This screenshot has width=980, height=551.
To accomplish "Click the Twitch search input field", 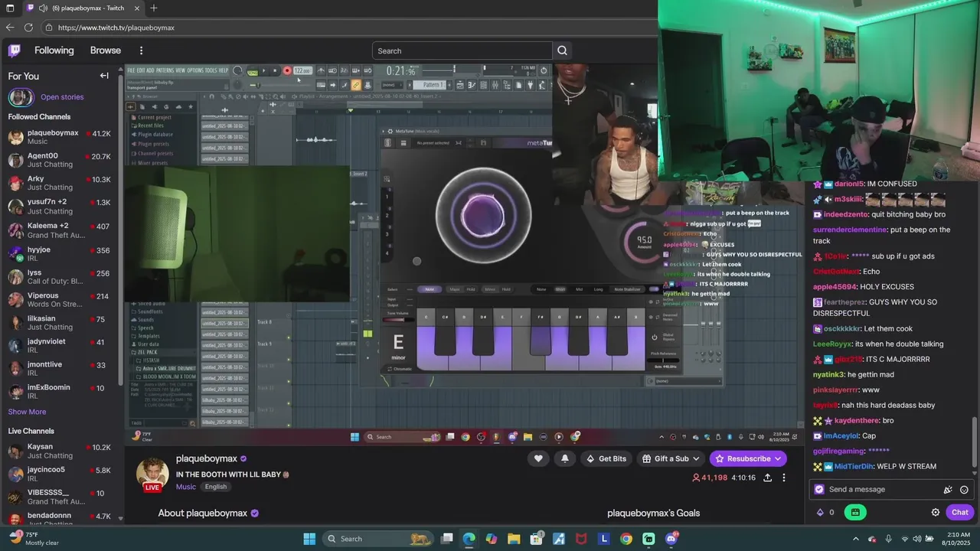I will pyautogui.click(x=462, y=51).
